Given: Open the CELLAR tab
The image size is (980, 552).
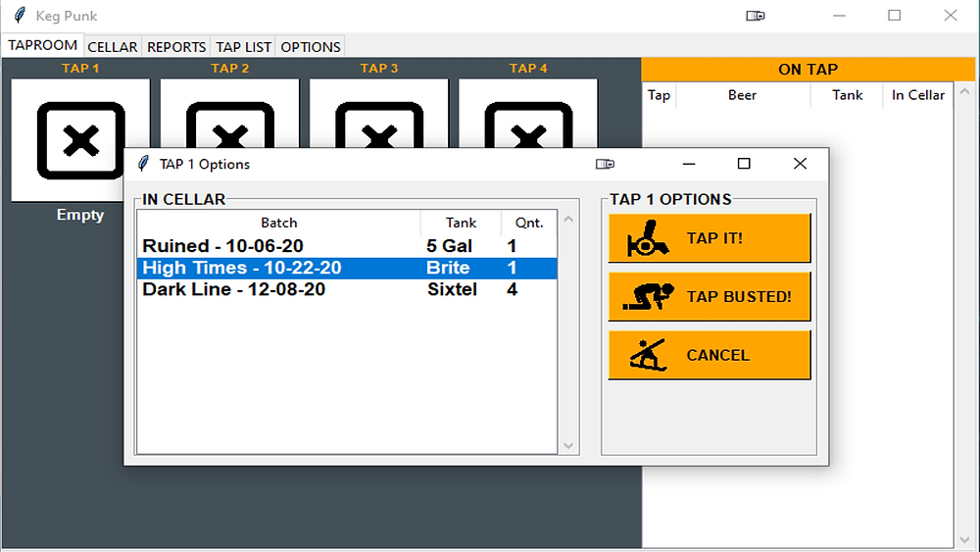Looking at the screenshot, I should (113, 47).
